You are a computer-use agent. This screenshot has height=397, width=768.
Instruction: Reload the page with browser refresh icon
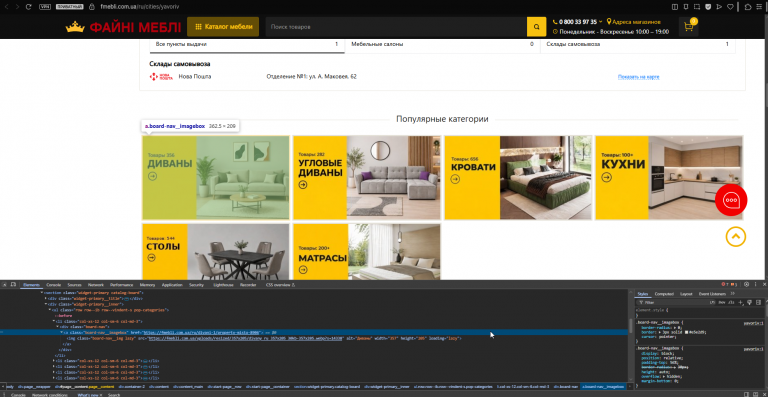(29, 7)
